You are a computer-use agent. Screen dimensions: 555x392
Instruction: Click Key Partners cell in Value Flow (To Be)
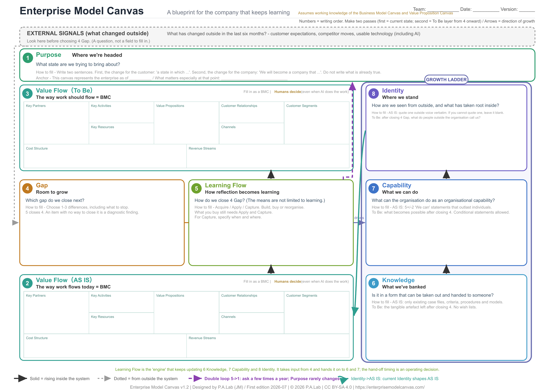[56, 123]
